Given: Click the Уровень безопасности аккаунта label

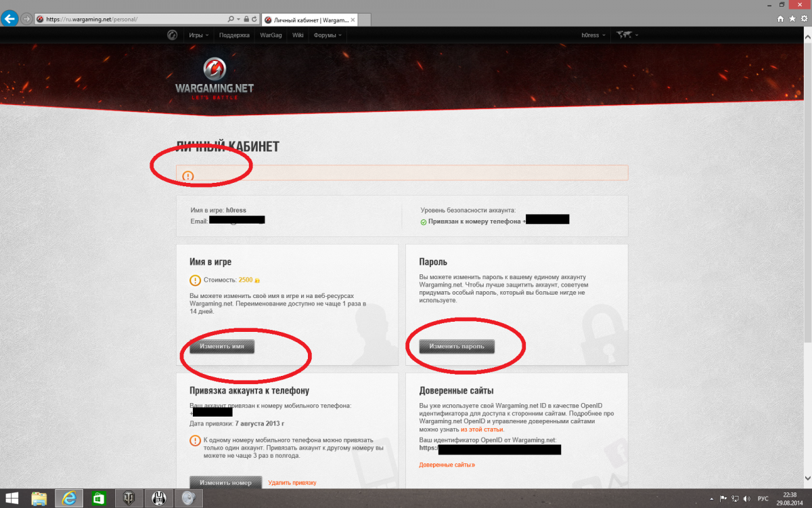Looking at the screenshot, I should [x=468, y=211].
